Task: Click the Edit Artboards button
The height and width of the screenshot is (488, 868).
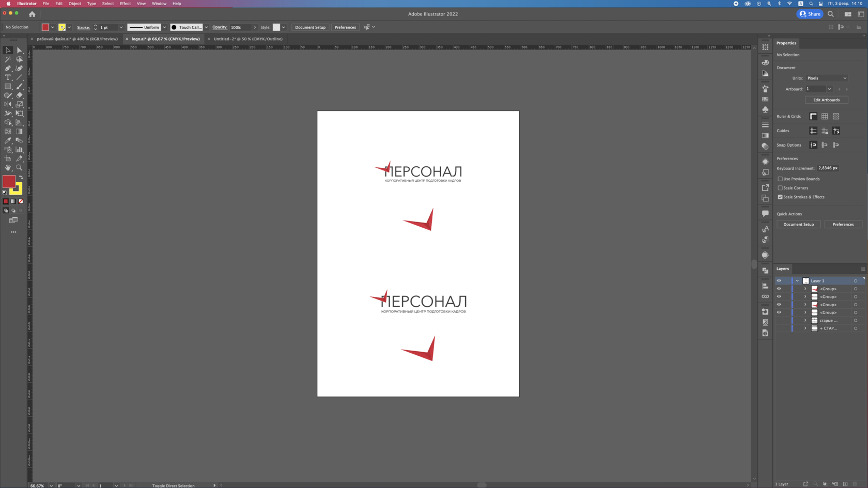Action: point(826,100)
